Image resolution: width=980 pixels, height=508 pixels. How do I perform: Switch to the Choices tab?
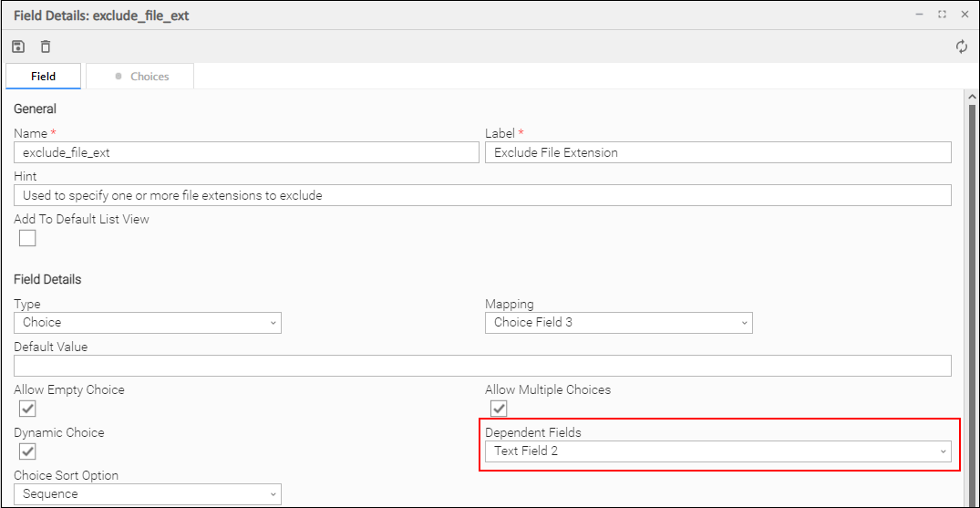point(141,77)
